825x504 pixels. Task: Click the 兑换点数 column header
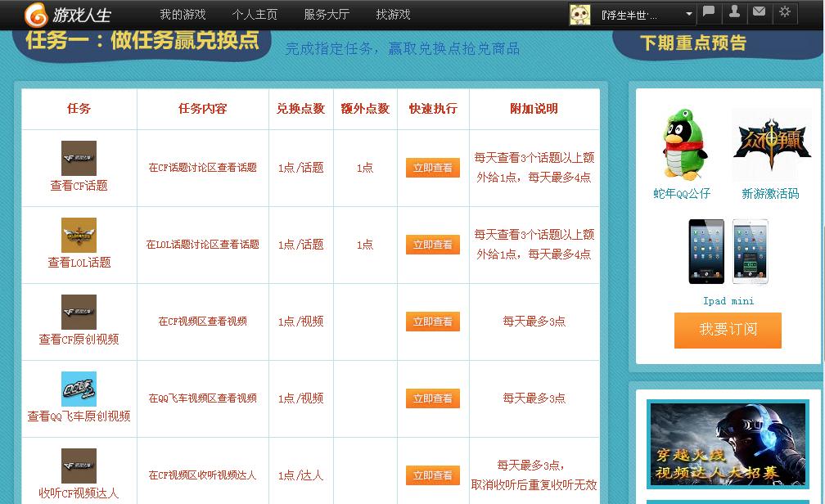[x=301, y=108]
